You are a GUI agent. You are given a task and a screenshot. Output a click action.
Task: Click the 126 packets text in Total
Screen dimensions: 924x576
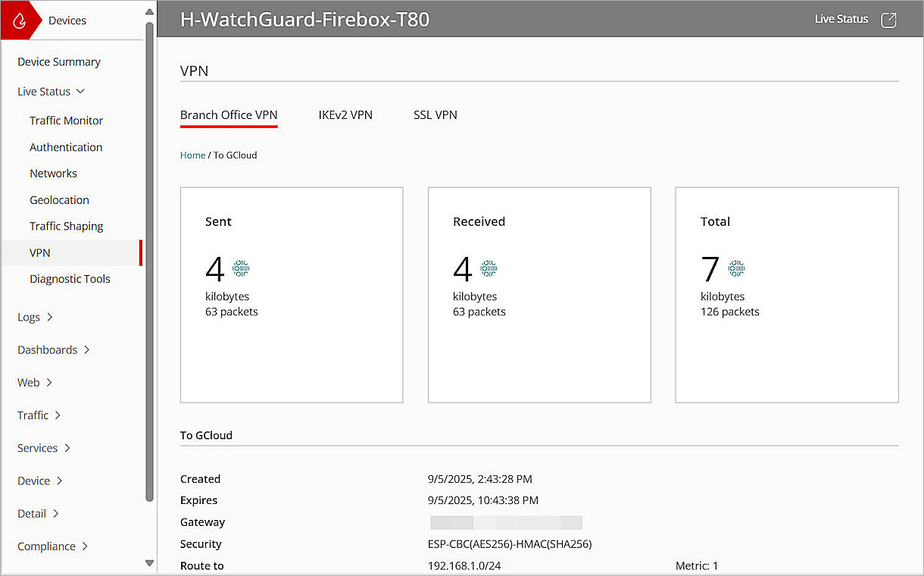click(x=730, y=311)
